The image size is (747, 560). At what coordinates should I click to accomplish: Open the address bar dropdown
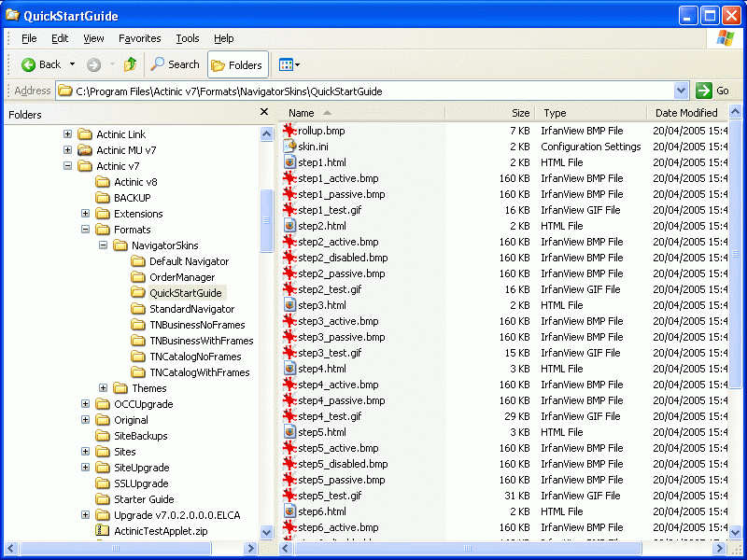pyautogui.click(x=681, y=91)
